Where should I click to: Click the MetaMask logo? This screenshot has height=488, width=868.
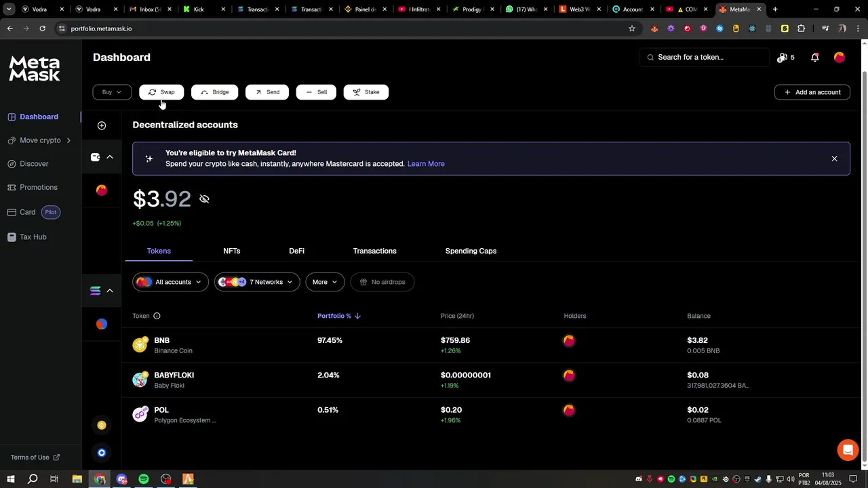pos(34,68)
